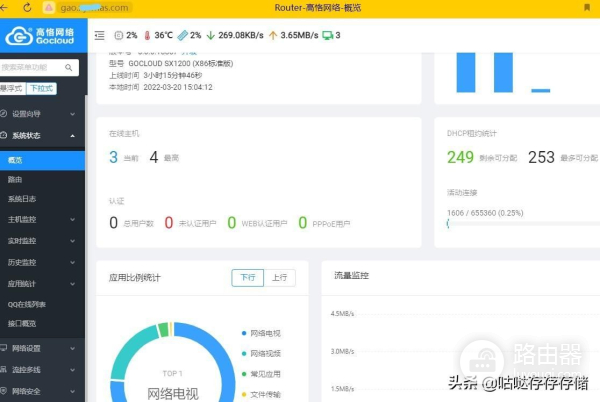
Task: Expand the 网络安全 menu chevron
Action: (73, 391)
